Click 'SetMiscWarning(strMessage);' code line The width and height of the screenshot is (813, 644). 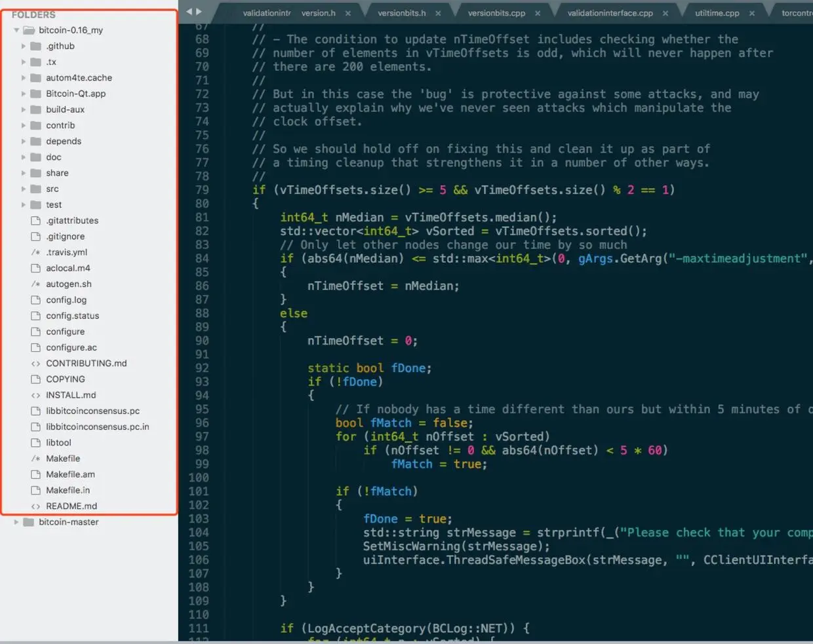point(456,546)
